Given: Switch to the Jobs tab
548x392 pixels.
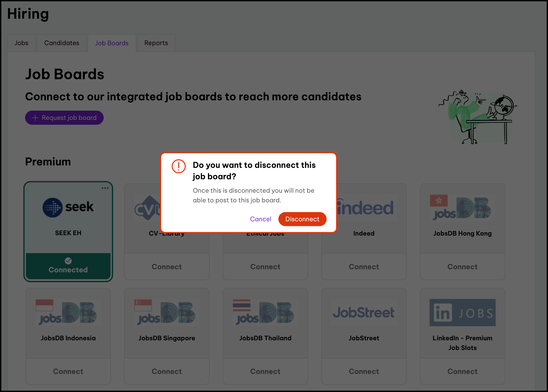Looking at the screenshot, I should (x=21, y=43).
